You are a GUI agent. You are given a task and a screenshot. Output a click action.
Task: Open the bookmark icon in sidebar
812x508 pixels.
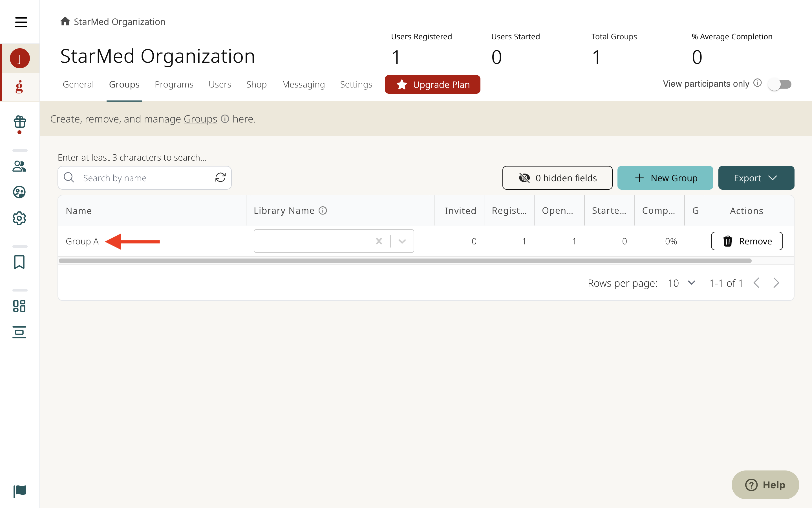pos(19,262)
